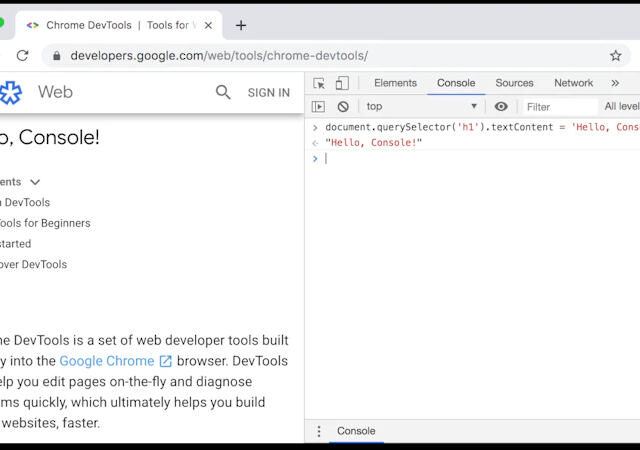This screenshot has width=640, height=450.
Task: Switch to the Elements tab
Action: pyautogui.click(x=395, y=83)
